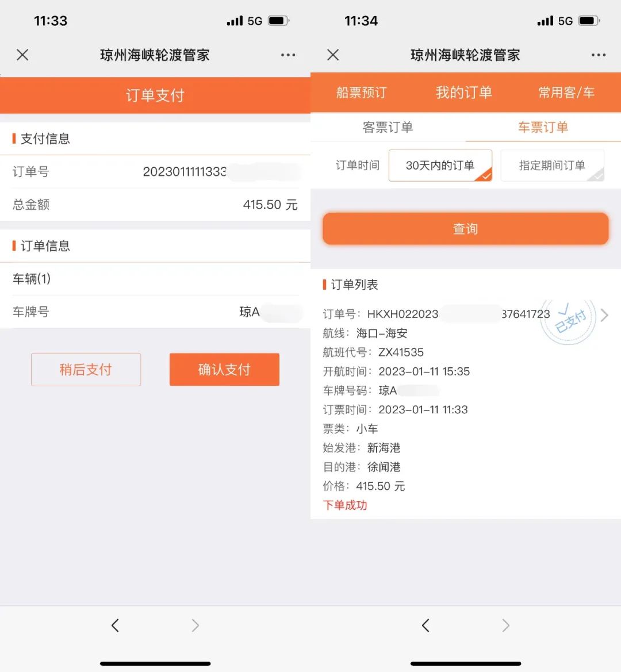Screen dimensions: 621x672
Task: Go forward using right screen forward arrow
Action: click(x=505, y=625)
